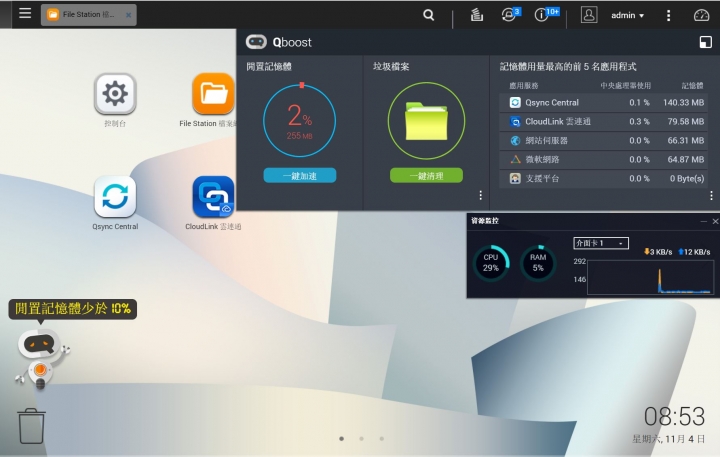Click the user profile icon
The width and height of the screenshot is (720, 457).
point(589,15)
